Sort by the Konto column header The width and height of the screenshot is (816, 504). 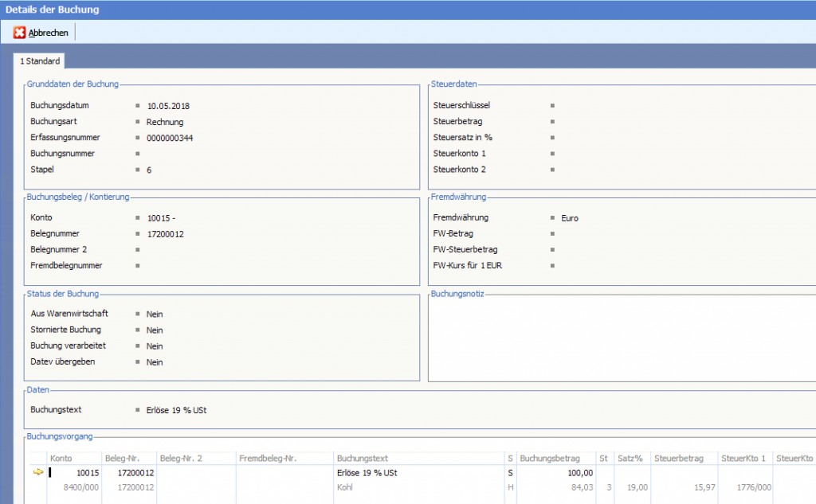point(61,459)
